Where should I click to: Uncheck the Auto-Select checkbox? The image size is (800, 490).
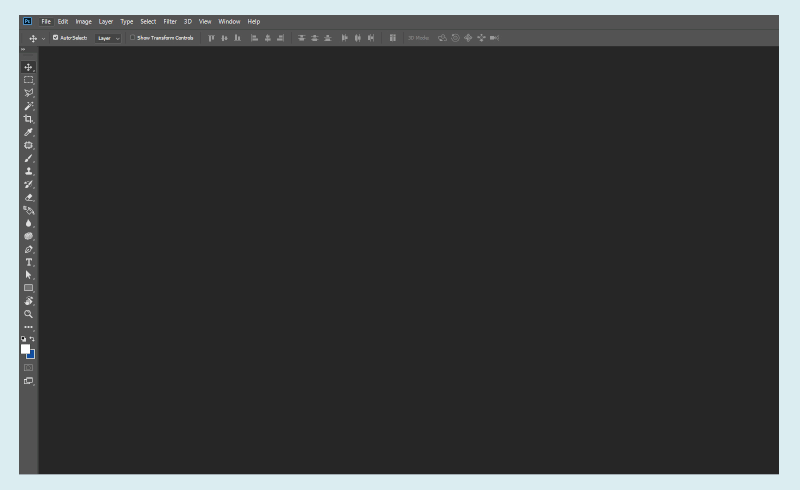tap(56, 38)
